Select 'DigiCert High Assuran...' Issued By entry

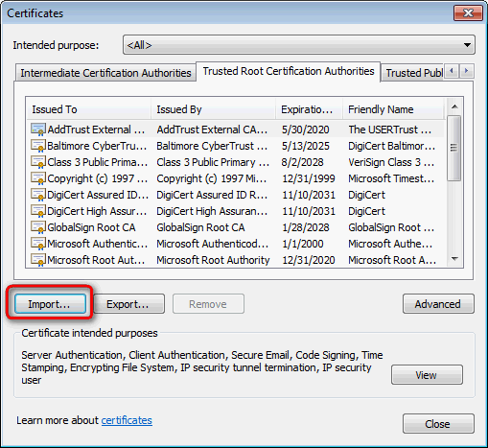[212, 211]
